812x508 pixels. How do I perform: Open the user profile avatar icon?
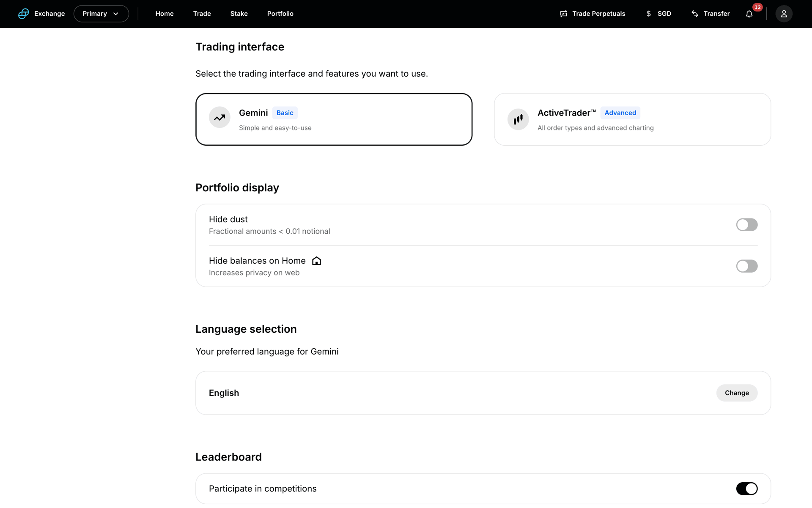tap(784, 14)
